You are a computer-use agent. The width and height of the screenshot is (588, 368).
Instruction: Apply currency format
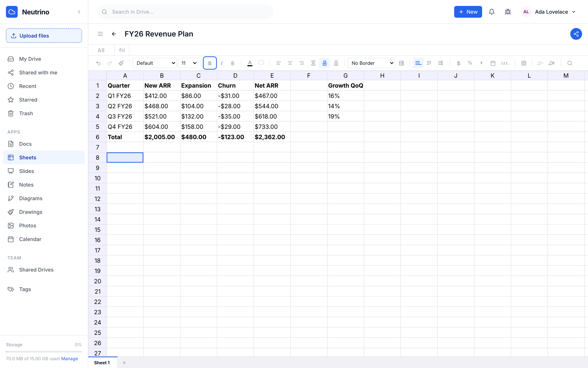pos(458,63)
